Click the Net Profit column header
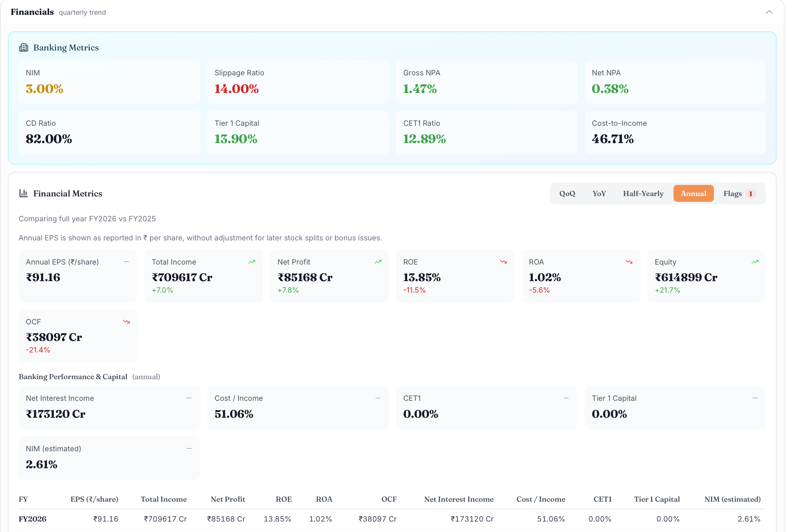The height and width of the screenshot is (532, 786). (228, 499)
